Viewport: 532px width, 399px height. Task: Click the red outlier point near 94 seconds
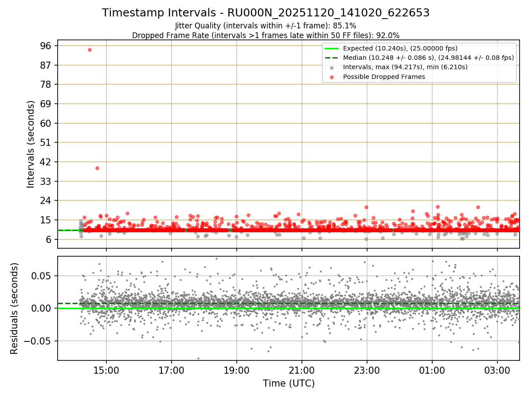[90, 50]
